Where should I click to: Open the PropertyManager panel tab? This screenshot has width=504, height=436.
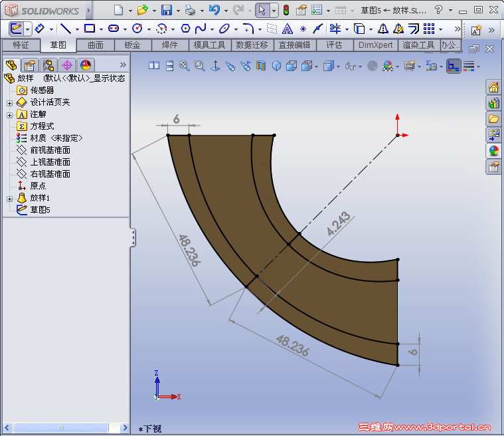pos(30,65)
